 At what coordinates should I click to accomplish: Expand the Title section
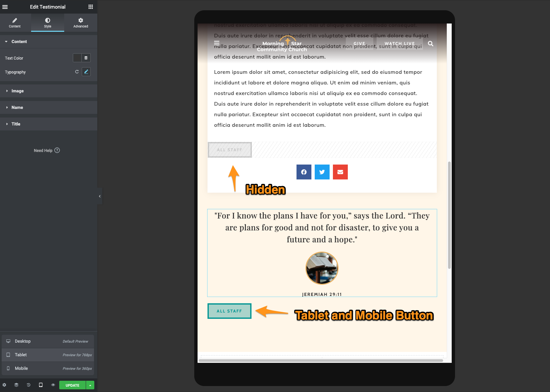click(49, 124)
